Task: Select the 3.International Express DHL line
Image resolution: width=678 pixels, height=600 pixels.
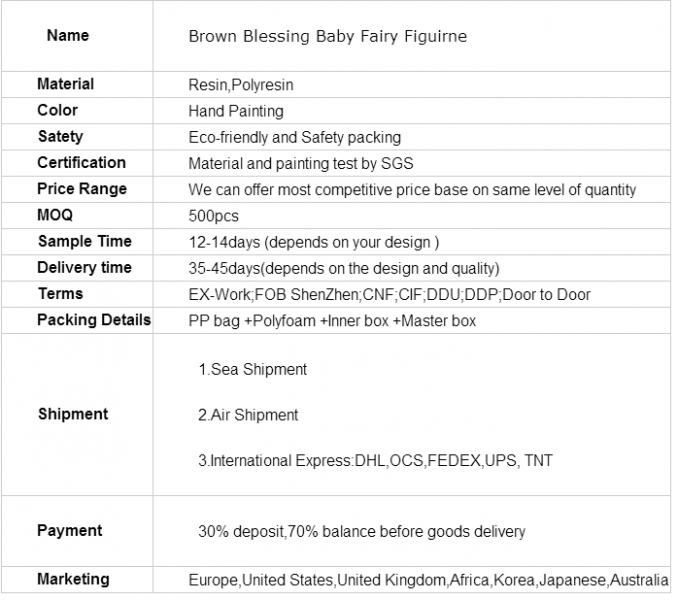Action: click(375, 460)
